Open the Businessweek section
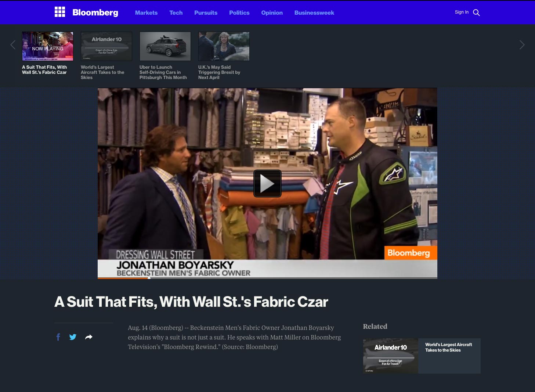 pos(314,12)
